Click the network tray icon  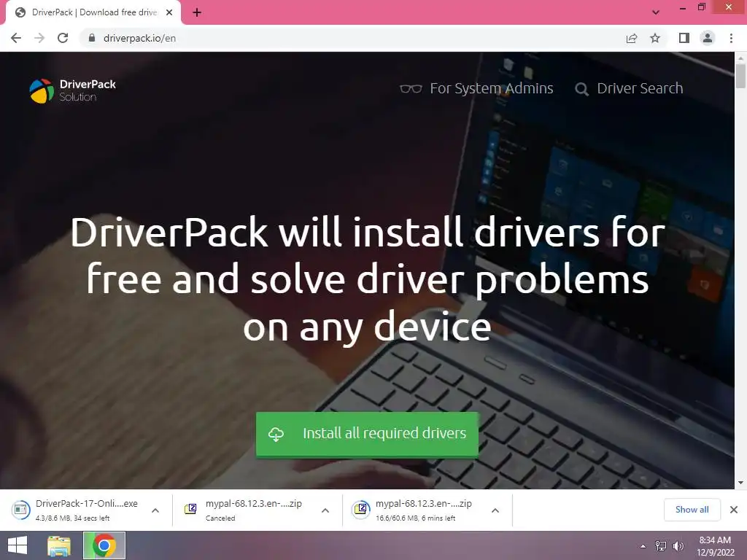point(661,546)
